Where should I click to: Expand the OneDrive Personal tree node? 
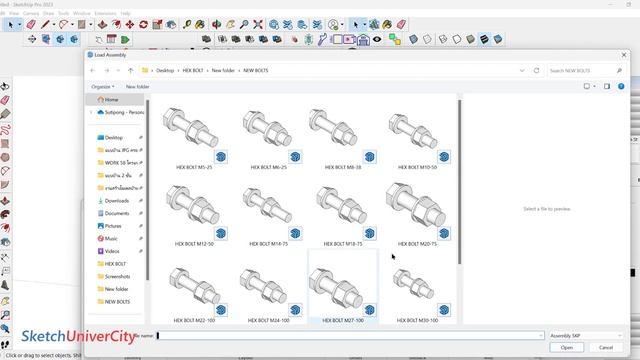click(91, 112)
